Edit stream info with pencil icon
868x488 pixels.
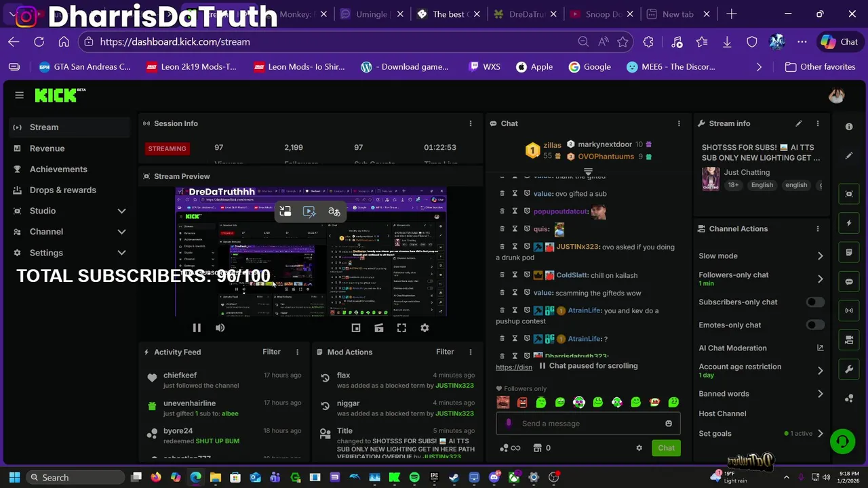click(x=799, y=123)
